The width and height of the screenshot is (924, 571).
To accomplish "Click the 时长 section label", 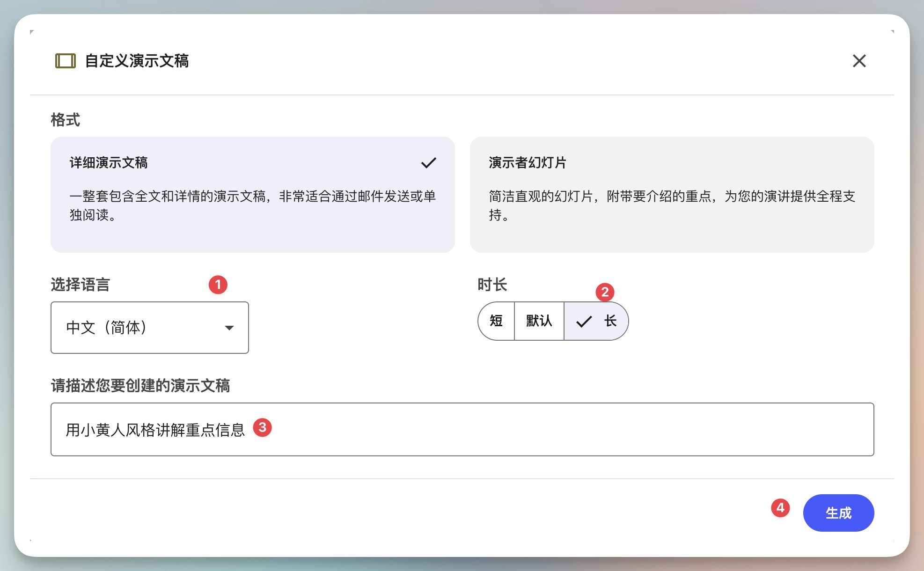I will pos(492,285).
